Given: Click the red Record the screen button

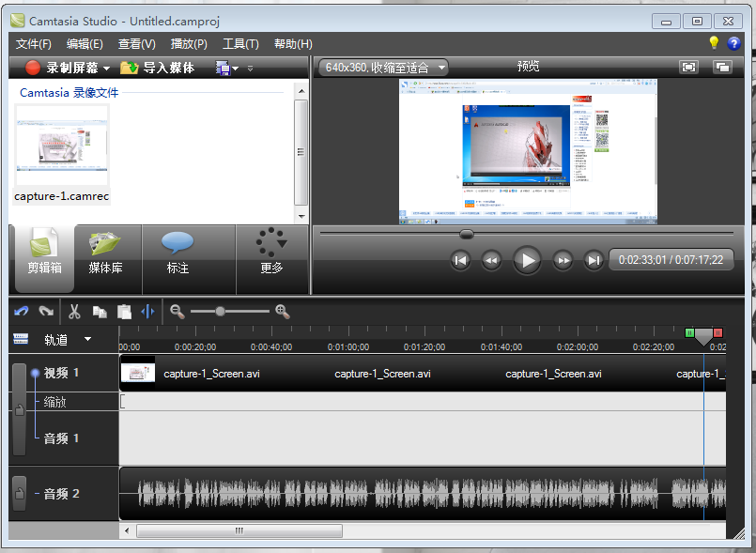Looking at the screenshot, I should point(33,68).
